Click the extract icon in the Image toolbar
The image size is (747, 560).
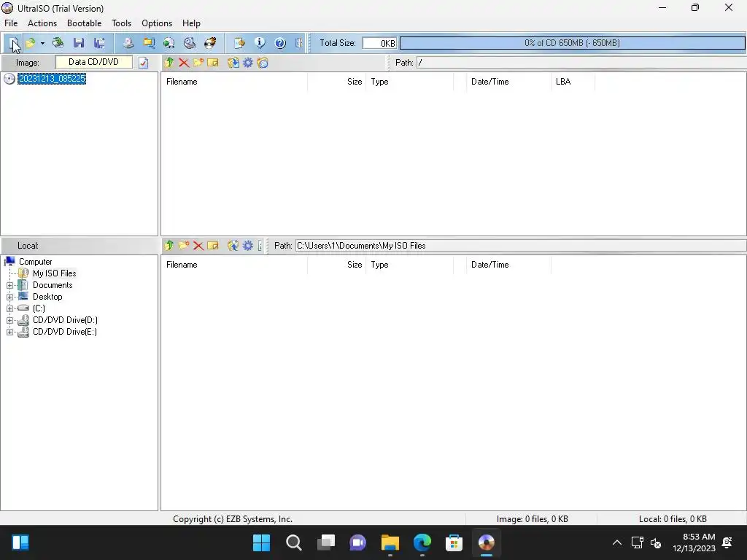pyautogui.click(x=233, y=63)
